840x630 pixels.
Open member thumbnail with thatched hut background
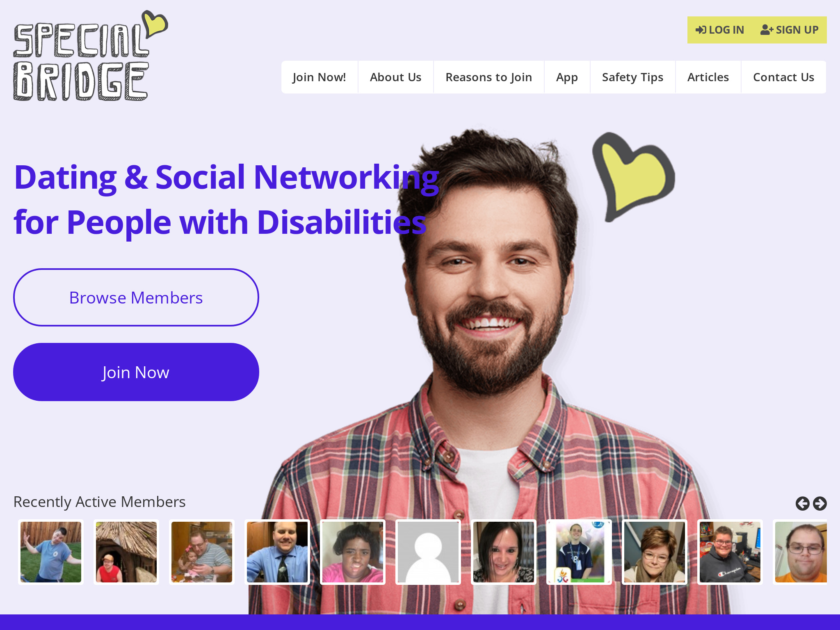coord(126,552)
